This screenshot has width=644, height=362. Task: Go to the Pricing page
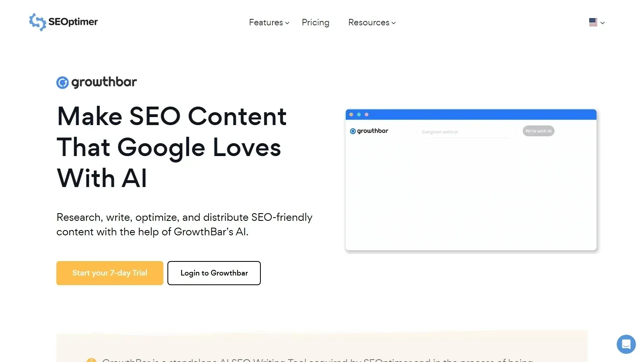(x=316, y=23)
